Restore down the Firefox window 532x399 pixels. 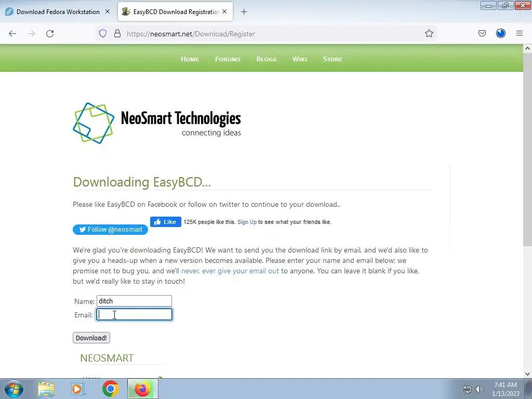coord(506,5)
